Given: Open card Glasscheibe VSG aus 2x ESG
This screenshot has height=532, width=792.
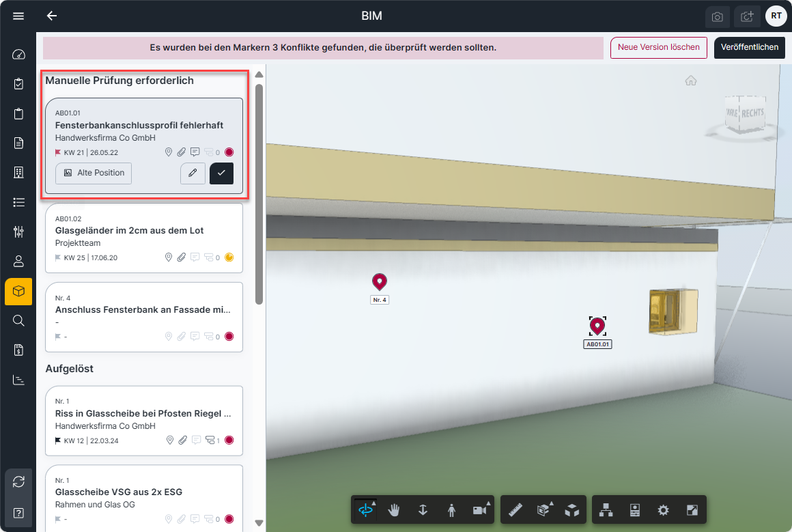Looking at the screenshot, I should click(x=144, y=499).
